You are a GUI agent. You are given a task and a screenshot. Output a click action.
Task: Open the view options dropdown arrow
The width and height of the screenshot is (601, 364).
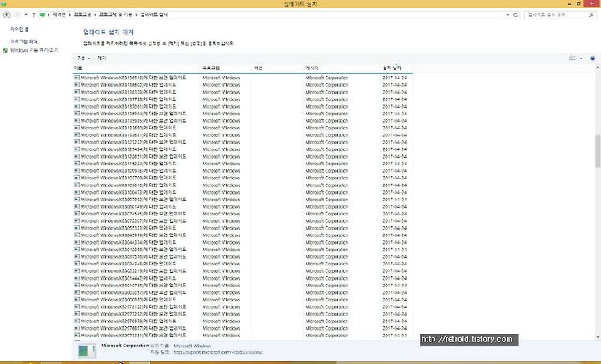click(x=581, y=58)
